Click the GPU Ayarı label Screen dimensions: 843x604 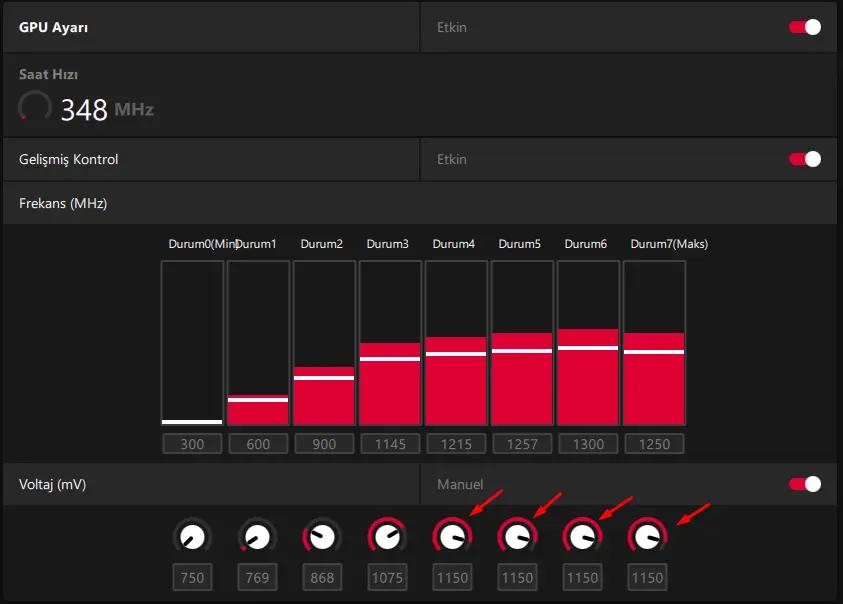point(53,27)
